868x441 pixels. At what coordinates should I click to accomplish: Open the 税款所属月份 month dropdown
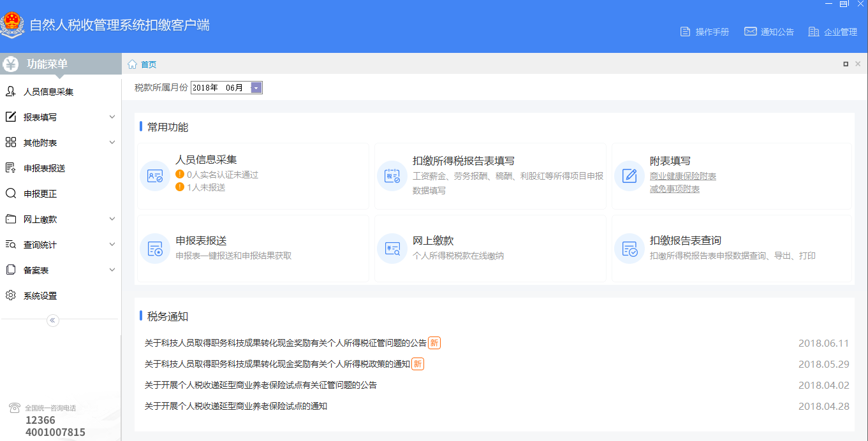point(256,87)
